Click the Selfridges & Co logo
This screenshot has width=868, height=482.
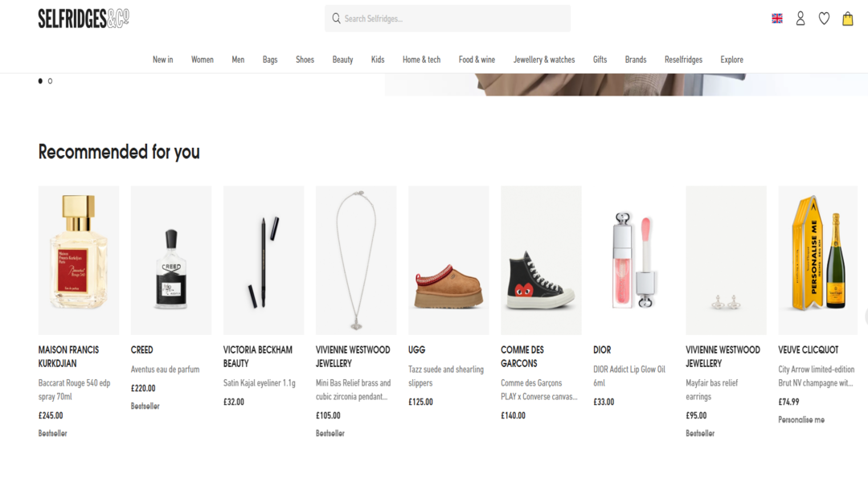84,18
